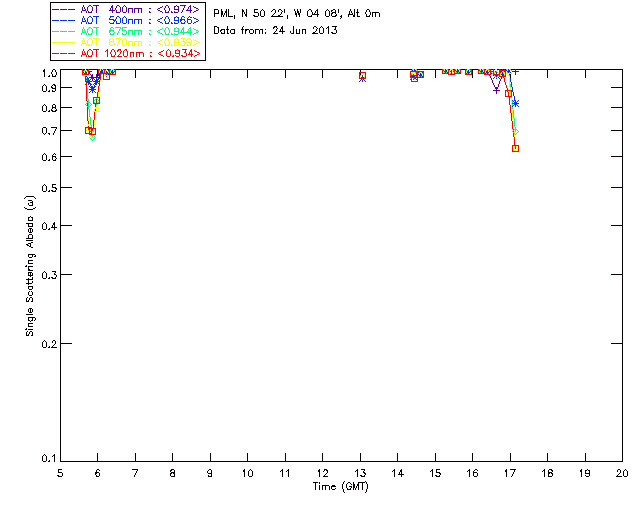
Task: Click the y-axis label 0.2
Action: point(49,344)
